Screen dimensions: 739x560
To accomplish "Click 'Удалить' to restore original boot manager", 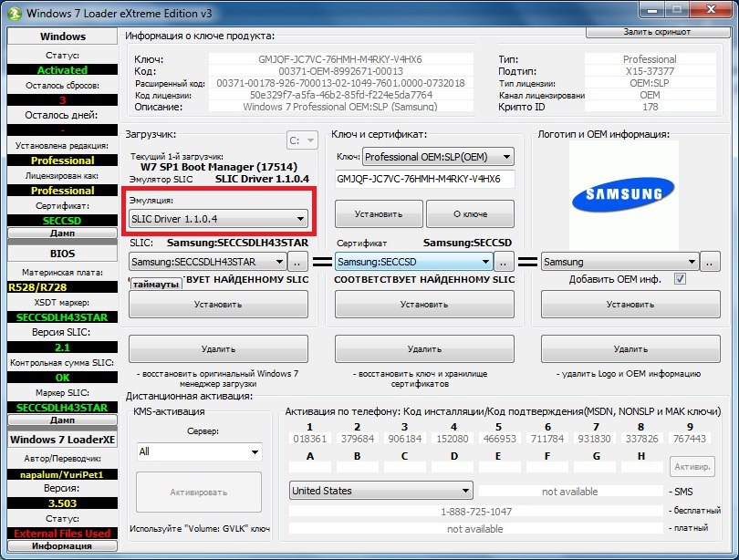I will coord(218,349).
